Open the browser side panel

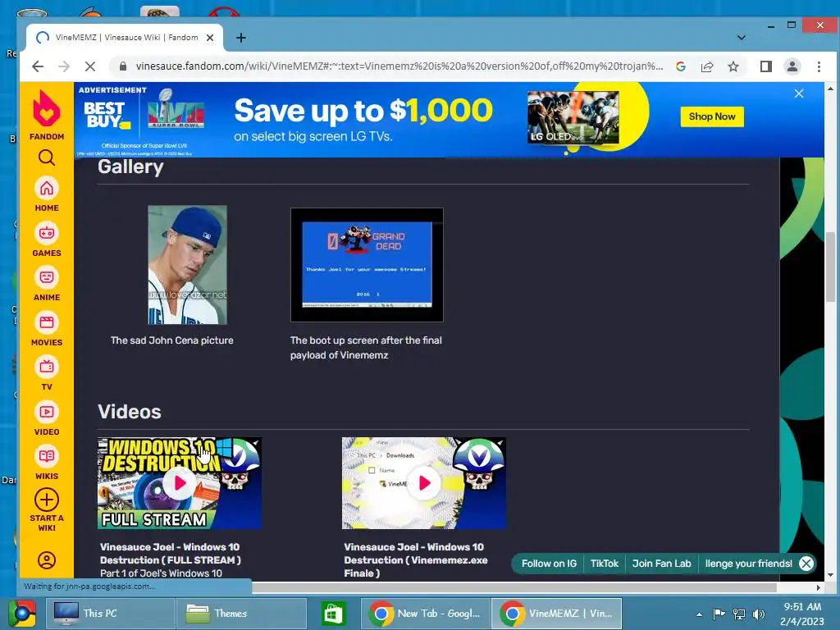[766, 66]
